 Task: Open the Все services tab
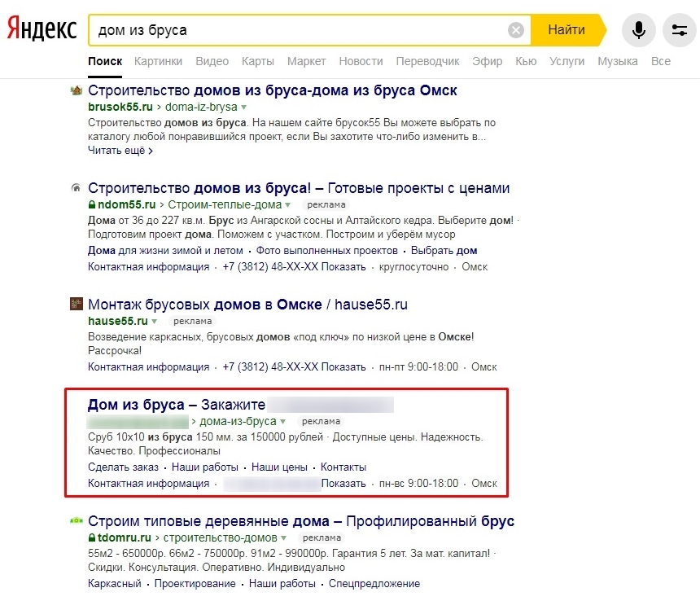(x=660, y=61)
